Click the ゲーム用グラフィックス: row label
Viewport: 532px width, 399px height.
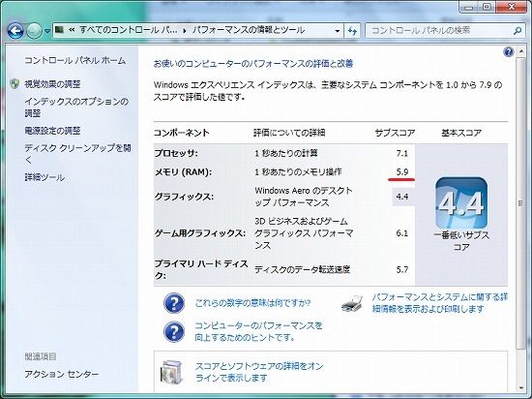tap(200, 233)
